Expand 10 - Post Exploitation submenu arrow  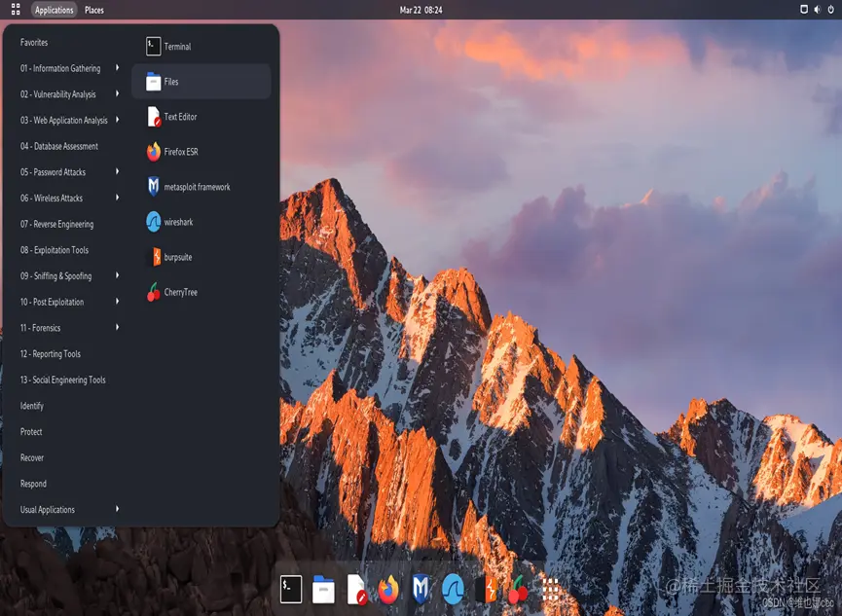[x=117, y=302]
